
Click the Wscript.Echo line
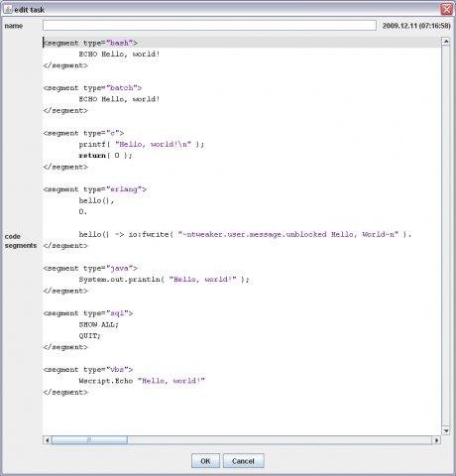[142, 381]
